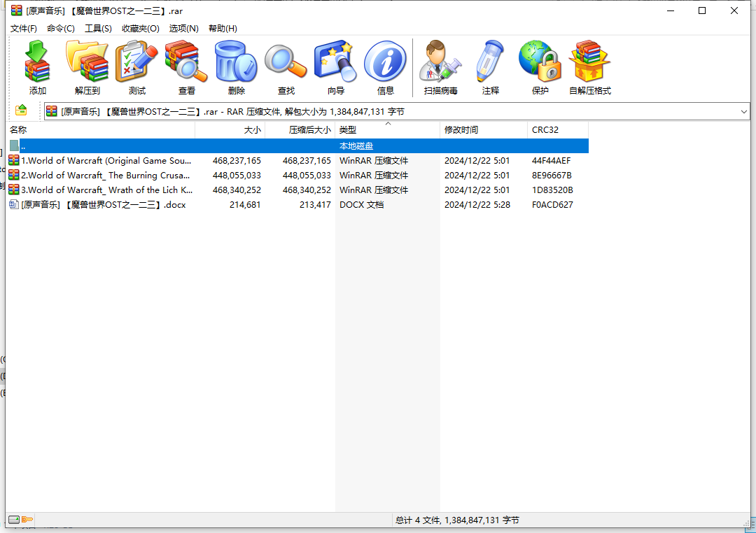Click the Virus Scan (扫描病毒) icon
Viewport: 756px width, 533px height.
pos(441,68)
